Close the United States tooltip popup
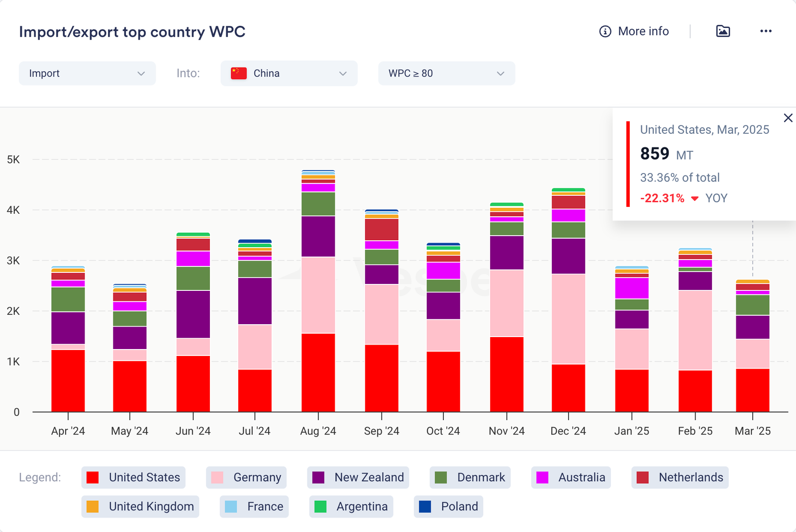This screenshot has height=532, width=796. click(788, 118)
